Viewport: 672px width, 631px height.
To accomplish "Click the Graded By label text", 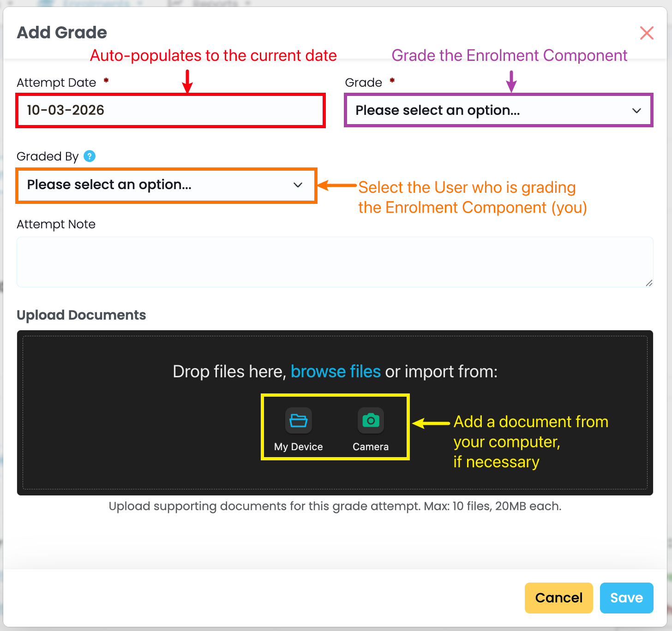I will (x=48, y=156).
